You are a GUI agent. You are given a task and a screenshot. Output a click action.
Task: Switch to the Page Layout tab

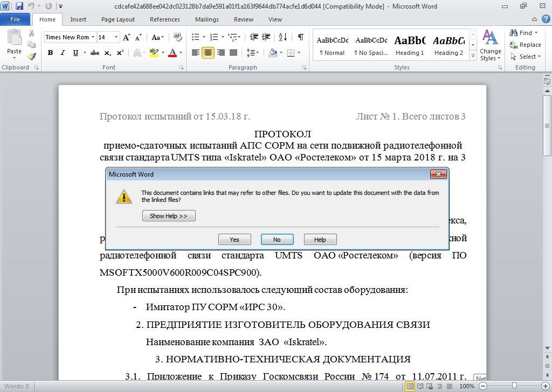118,19
